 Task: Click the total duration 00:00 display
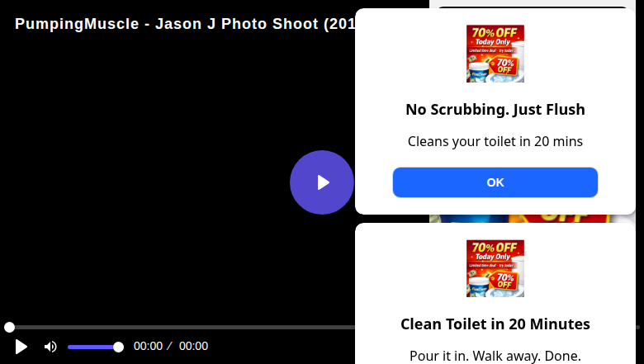click(x=193, y=347)
